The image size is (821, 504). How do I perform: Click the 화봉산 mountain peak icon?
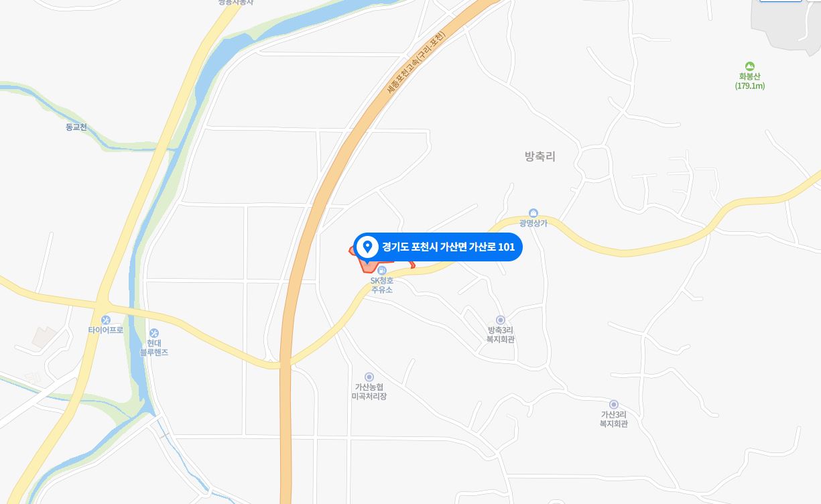pos(749,66)
